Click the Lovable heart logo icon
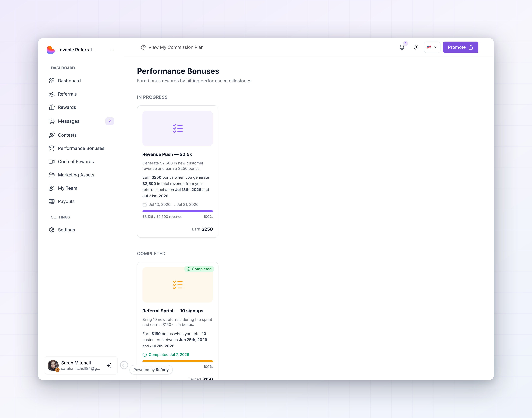 click(51, 50)
